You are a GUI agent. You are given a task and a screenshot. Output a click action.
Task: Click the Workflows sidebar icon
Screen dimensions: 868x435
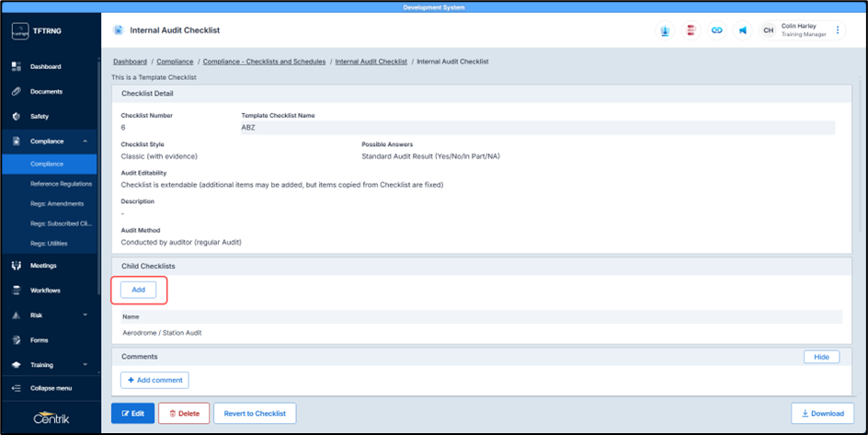point(17,290)
